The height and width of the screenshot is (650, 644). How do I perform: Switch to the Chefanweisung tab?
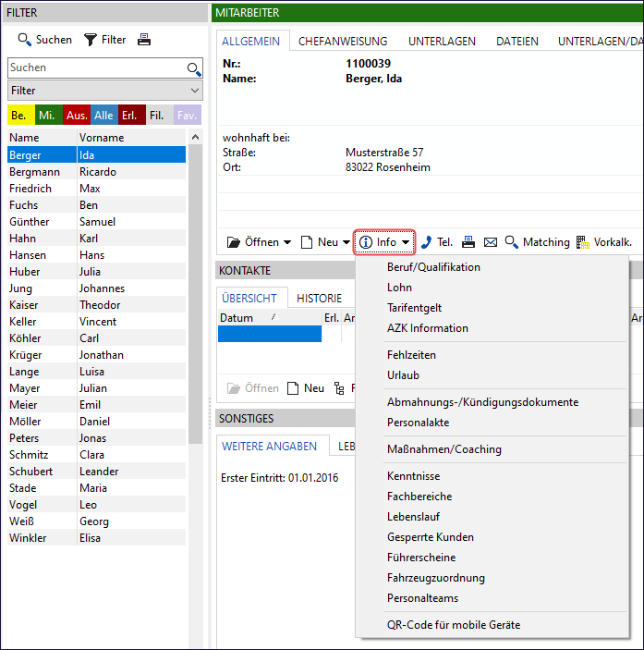pyautogui.click(x=343, y=42)
